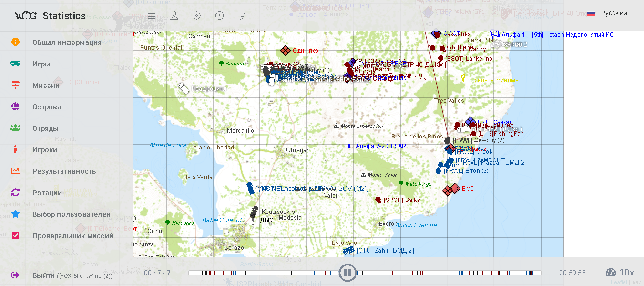Image resolution: width=644 pixels, height=286 pixels.
Task: Open Общая информация menu item
Action: [x=67, y=42]
